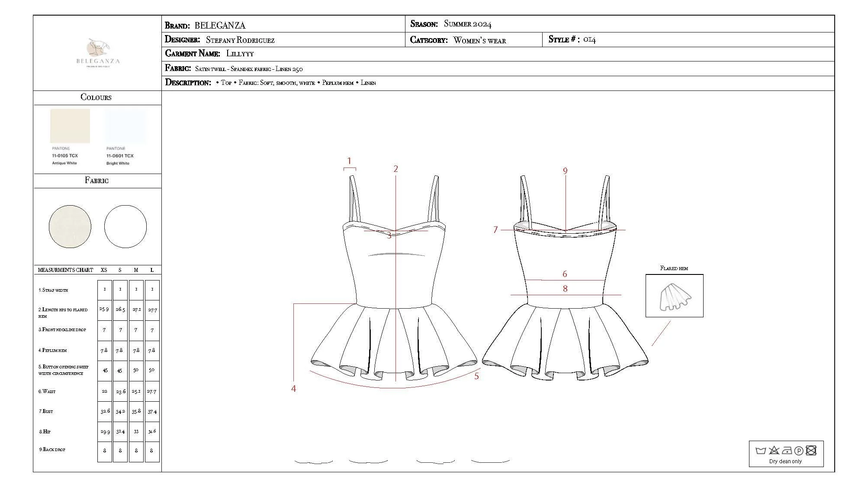Viewport: 868px width, 487px height.
Task: Click the waist measurement cell for size M
Action: 136,391
